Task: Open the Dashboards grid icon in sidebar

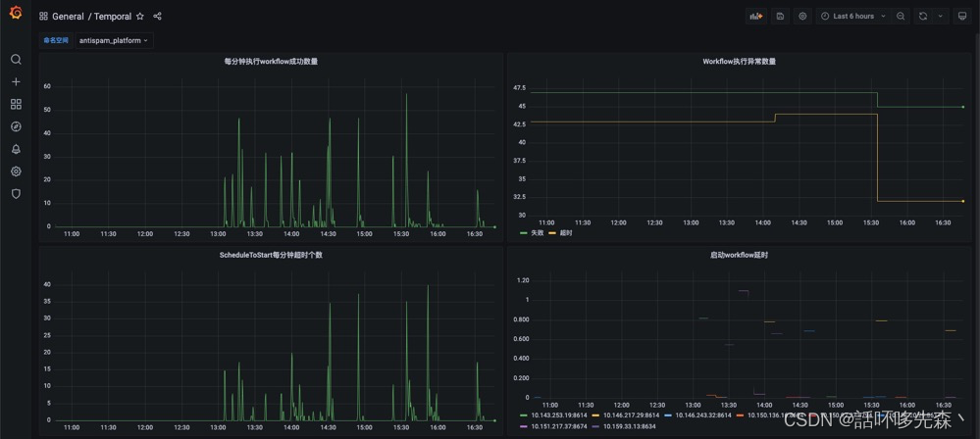Action: pos(17,104)
